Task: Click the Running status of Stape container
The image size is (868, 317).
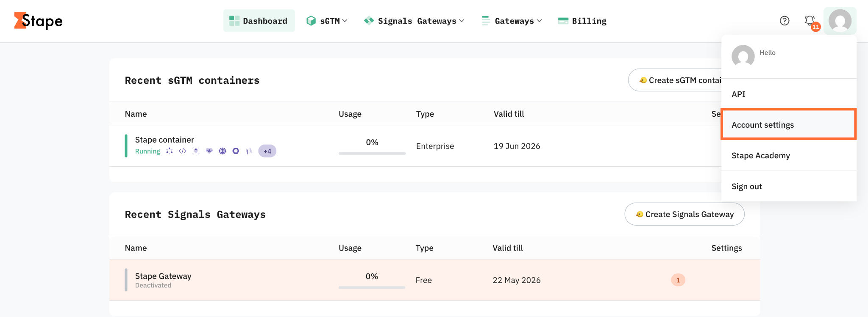Action: coord(147,151)
